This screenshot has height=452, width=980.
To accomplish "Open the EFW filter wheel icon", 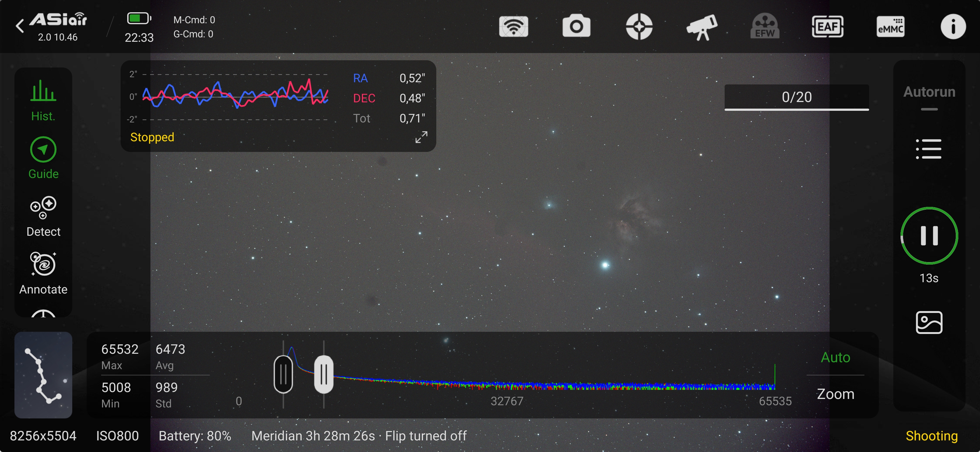I will [765, 27].
